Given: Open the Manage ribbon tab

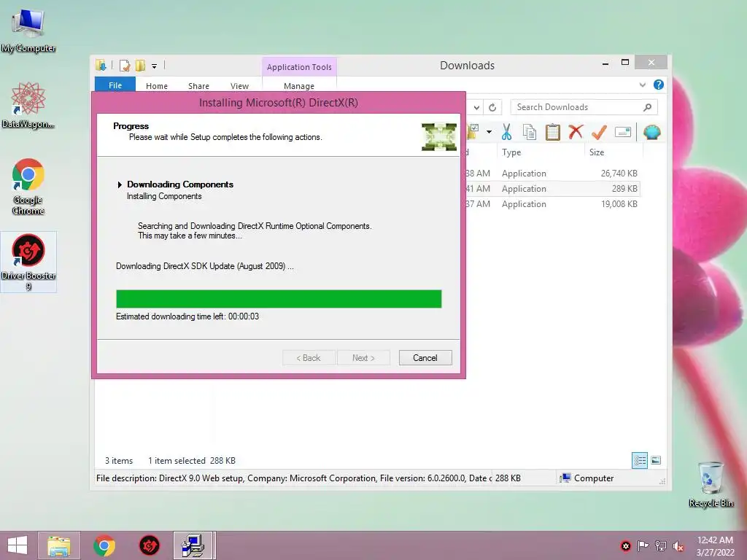Looking at the screenshot, I should tap(299, 86).
